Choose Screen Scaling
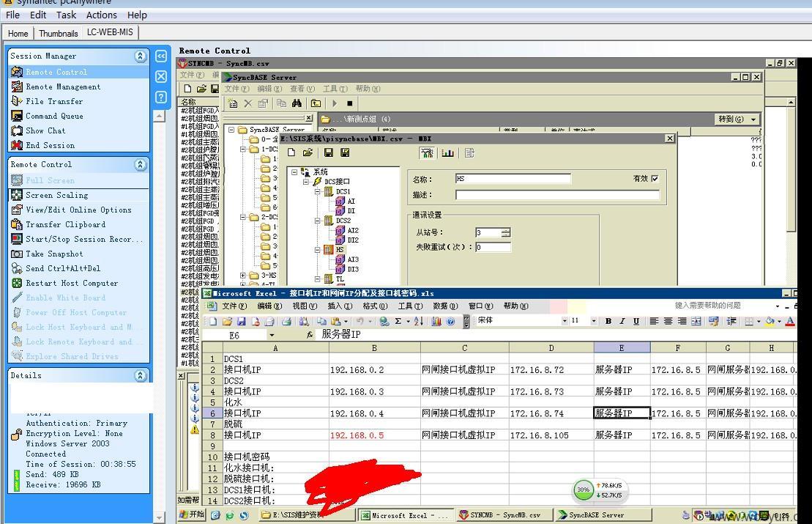This screenshot has height=524, width=812. tap(56, 195)
